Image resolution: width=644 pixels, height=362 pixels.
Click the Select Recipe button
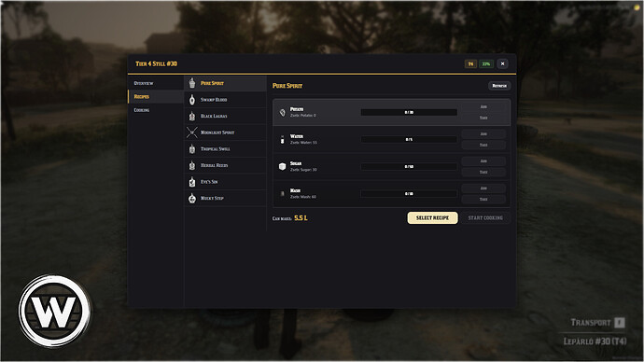pos(432,218)
